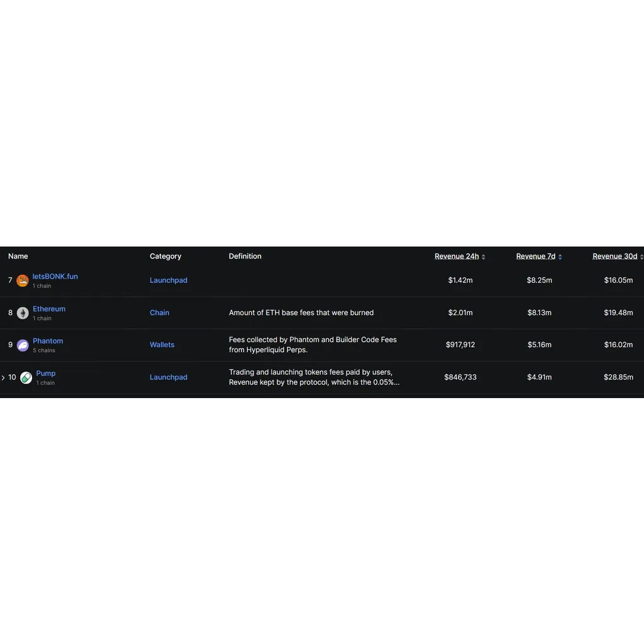Select Ethereum 7d revenue $8.13m
The height and width of the screenshot is (644, 644).
pos(539,313)
